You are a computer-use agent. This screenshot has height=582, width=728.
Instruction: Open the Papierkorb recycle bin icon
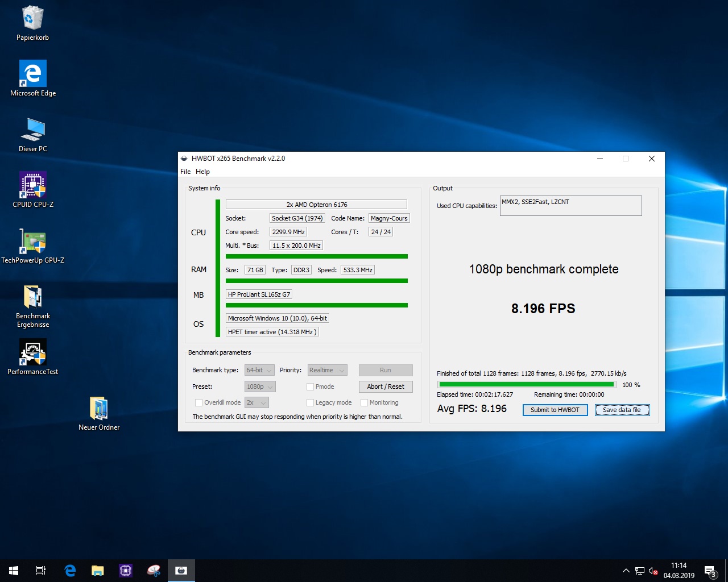(32, 23)
